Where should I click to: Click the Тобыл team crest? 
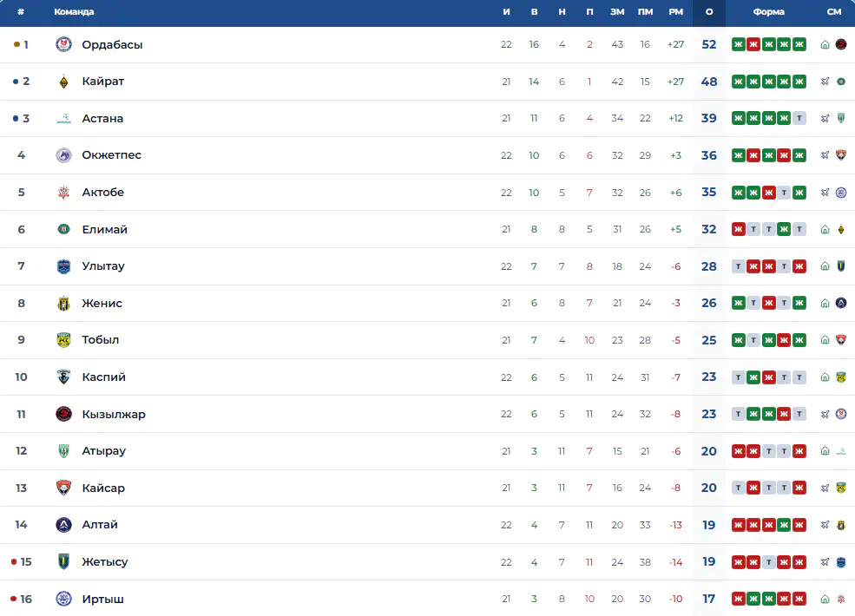click(x=63, y=339)
